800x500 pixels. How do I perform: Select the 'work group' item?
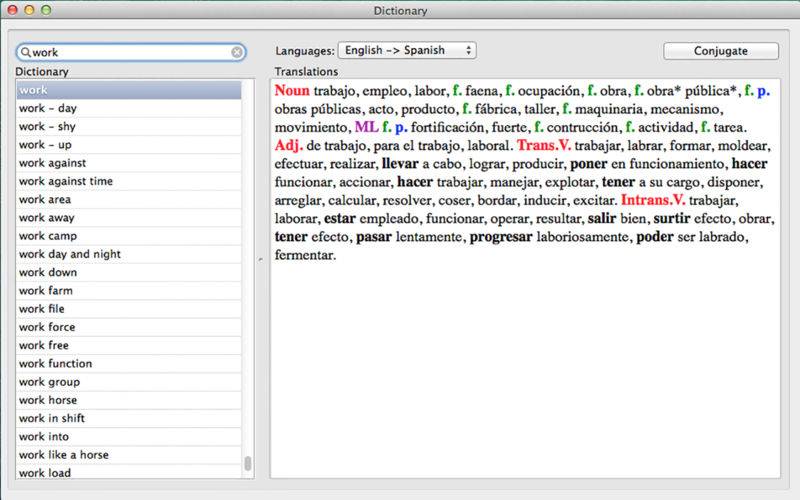point(129,382)
